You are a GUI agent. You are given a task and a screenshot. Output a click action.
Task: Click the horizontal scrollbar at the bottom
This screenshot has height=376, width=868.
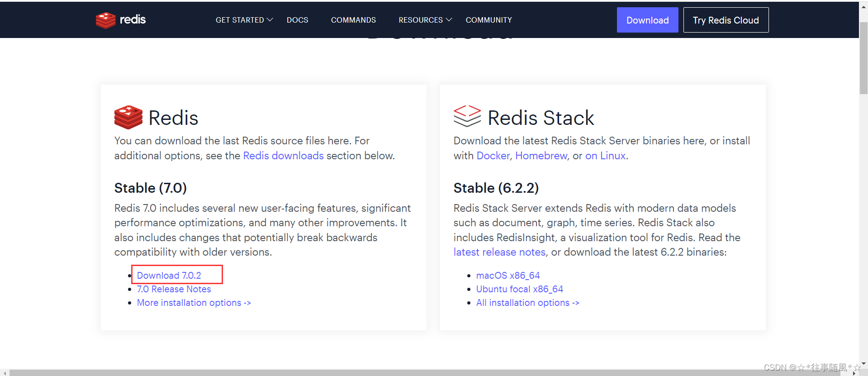424,372
